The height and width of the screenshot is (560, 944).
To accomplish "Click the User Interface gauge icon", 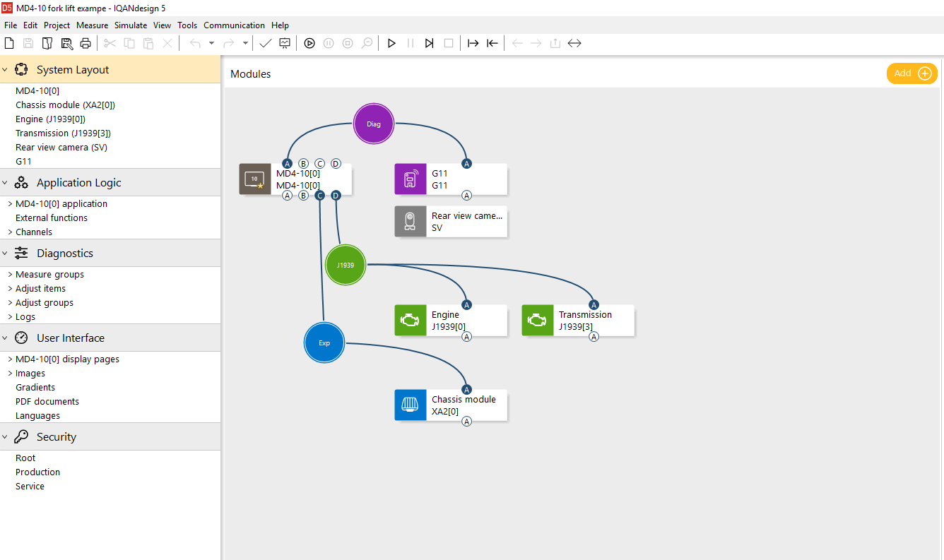I will coord(21,338).
